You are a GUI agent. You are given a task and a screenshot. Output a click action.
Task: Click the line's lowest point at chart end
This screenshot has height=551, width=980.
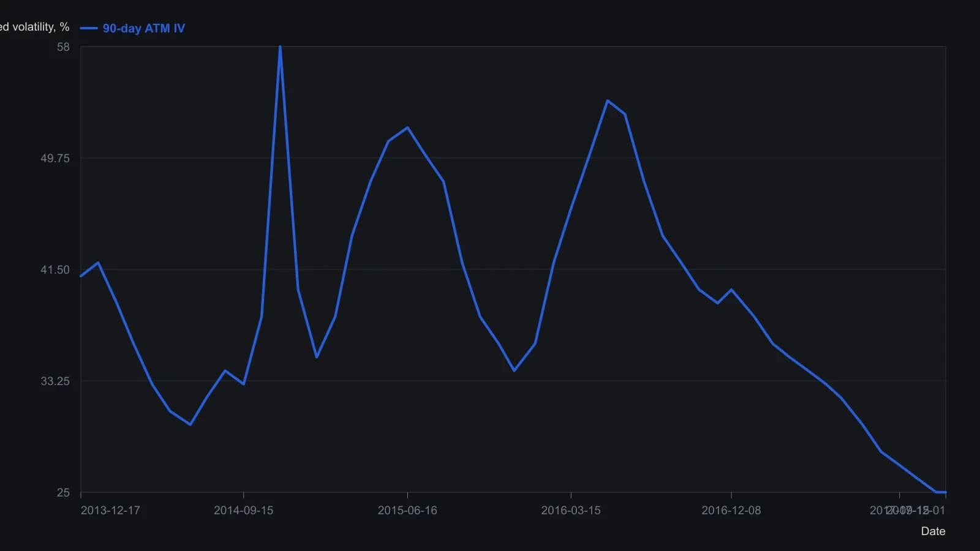(940, 492)
